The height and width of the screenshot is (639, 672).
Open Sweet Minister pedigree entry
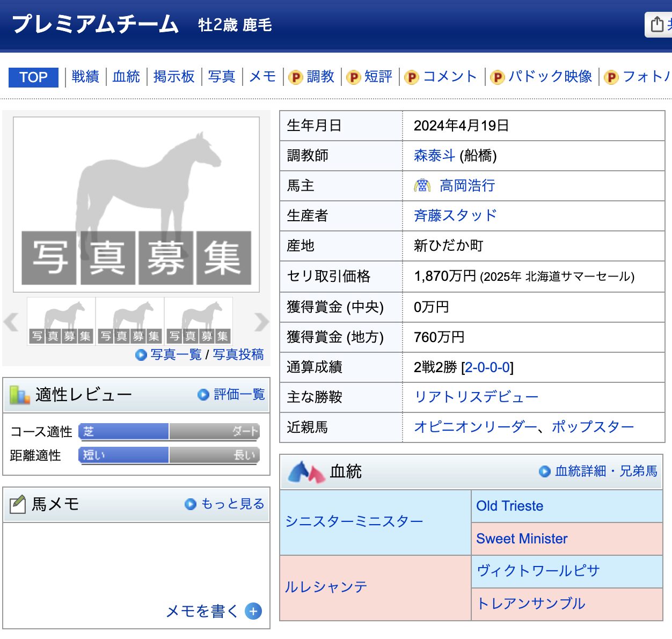(522, 539)
